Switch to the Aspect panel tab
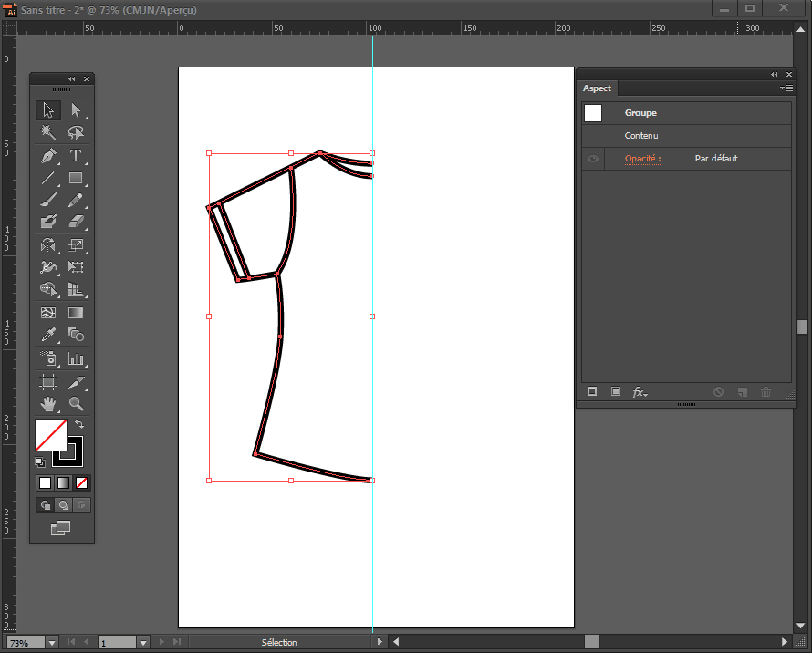 click(x=597, y=88)
